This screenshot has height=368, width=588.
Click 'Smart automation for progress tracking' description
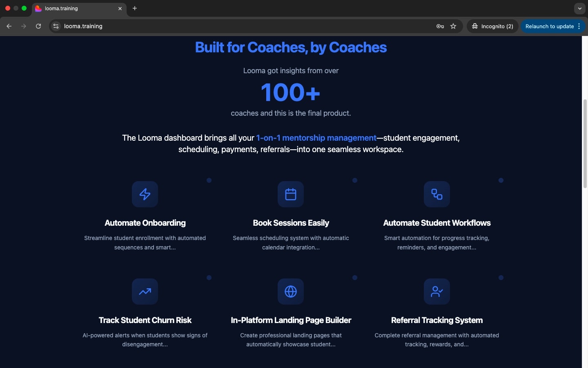click(x=437, y=242)
